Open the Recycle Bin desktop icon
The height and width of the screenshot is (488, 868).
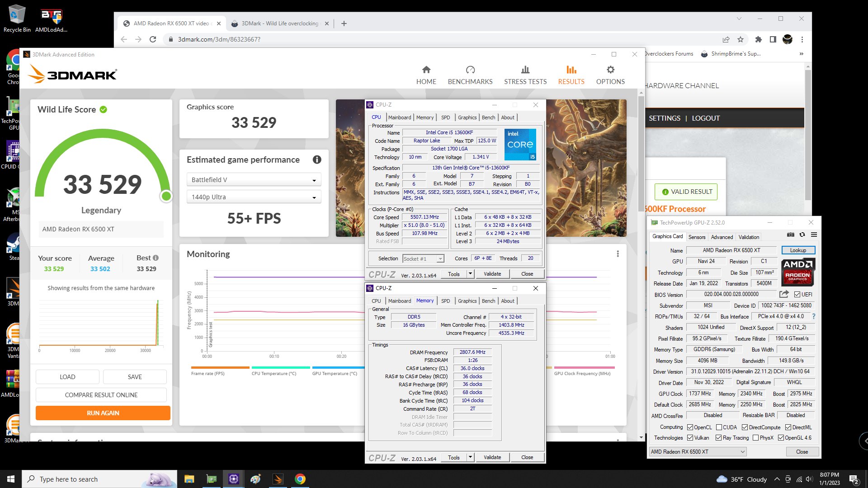(17, 19)
